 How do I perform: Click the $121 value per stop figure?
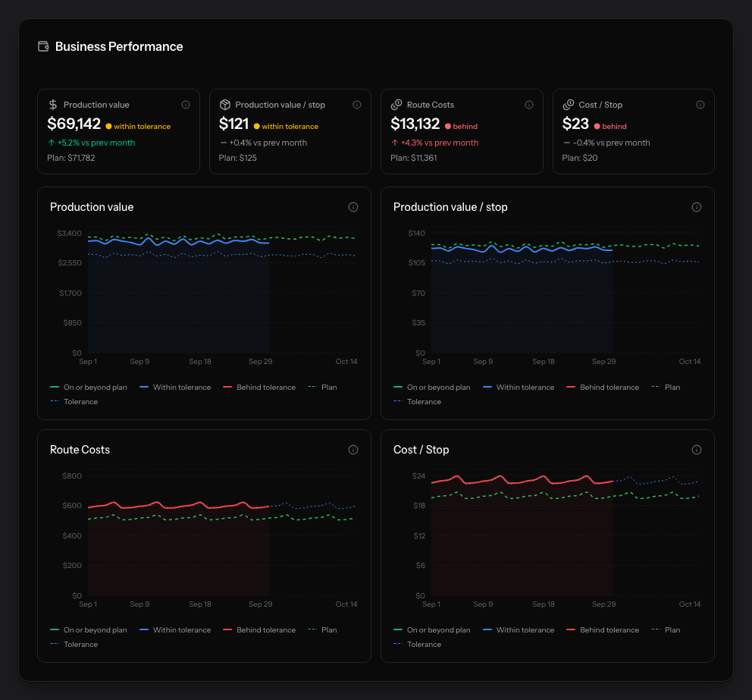(x=233, y=124)
